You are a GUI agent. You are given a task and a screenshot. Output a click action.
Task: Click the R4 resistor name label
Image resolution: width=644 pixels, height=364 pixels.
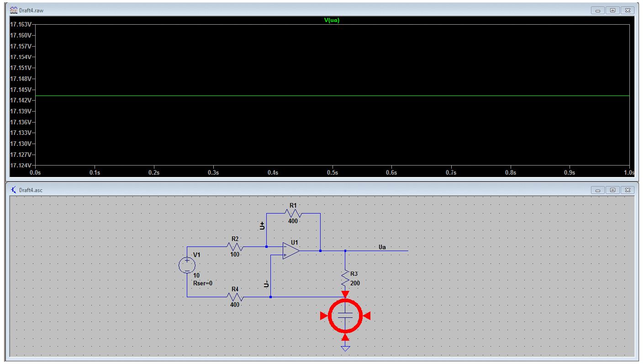[235, 289]
